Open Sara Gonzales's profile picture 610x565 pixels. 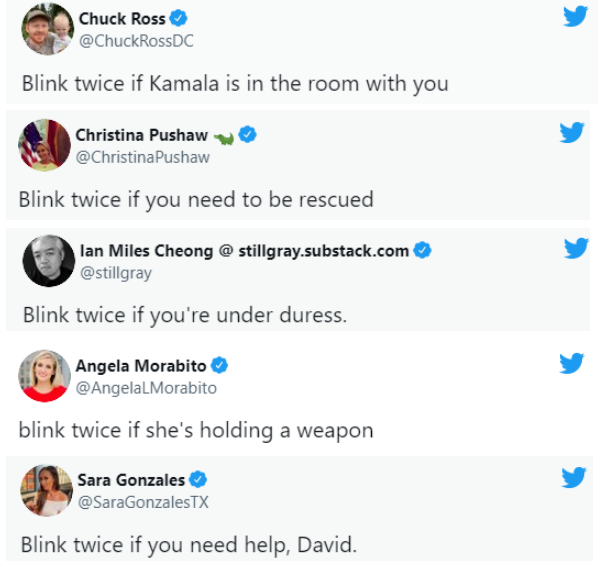tap(46, 490)
